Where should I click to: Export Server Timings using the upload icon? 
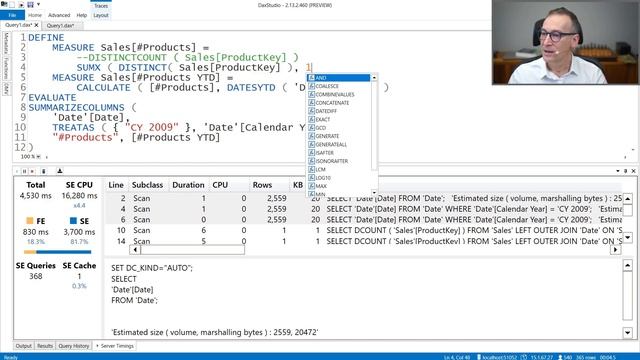pyautogui.click(x=60, y=171)
